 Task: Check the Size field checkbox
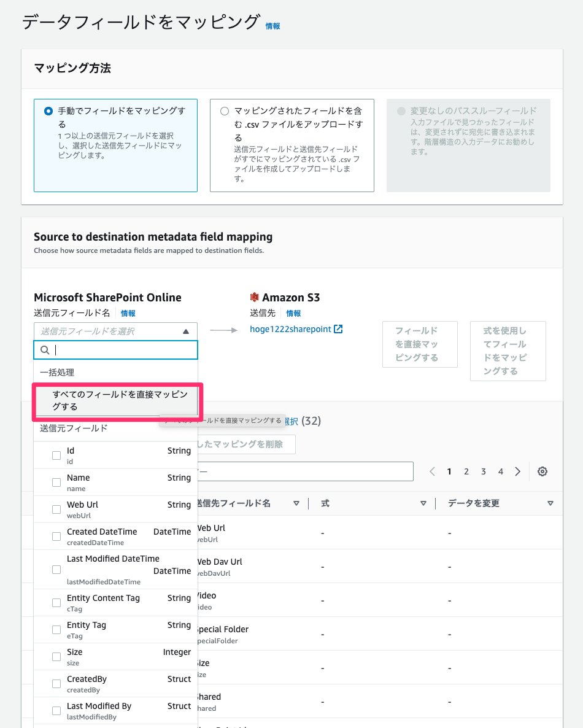[x=56, y=657]
